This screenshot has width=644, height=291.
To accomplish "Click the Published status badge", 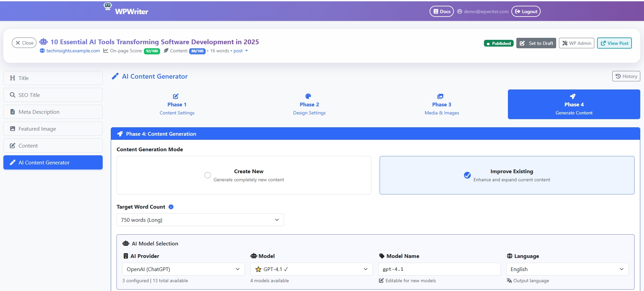I will [499, 43].
